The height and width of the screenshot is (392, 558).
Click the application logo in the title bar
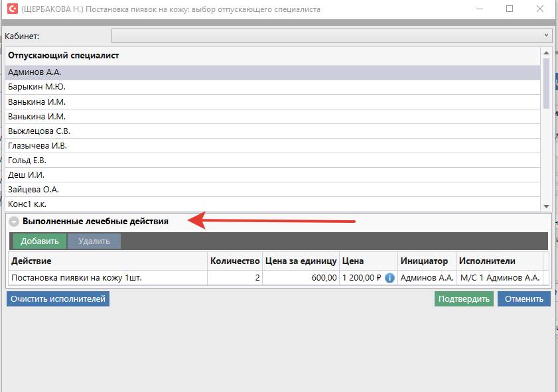tap(11, 9)
